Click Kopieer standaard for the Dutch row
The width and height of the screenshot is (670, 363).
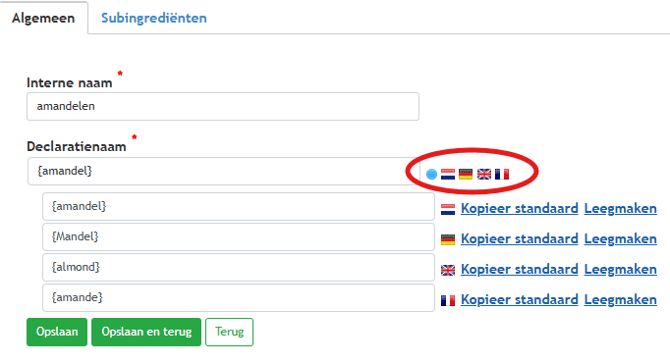(x=519, y=208)
